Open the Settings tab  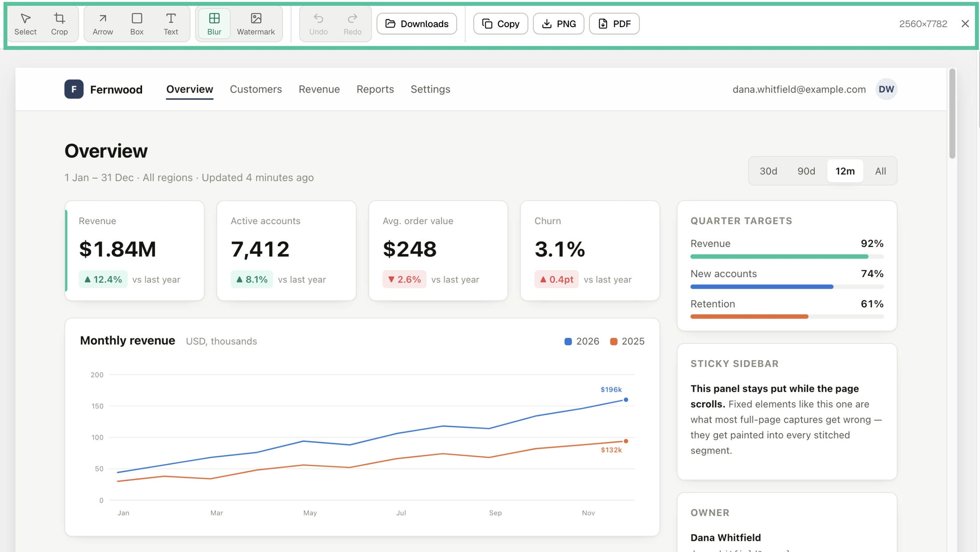(x=430, y=89)
